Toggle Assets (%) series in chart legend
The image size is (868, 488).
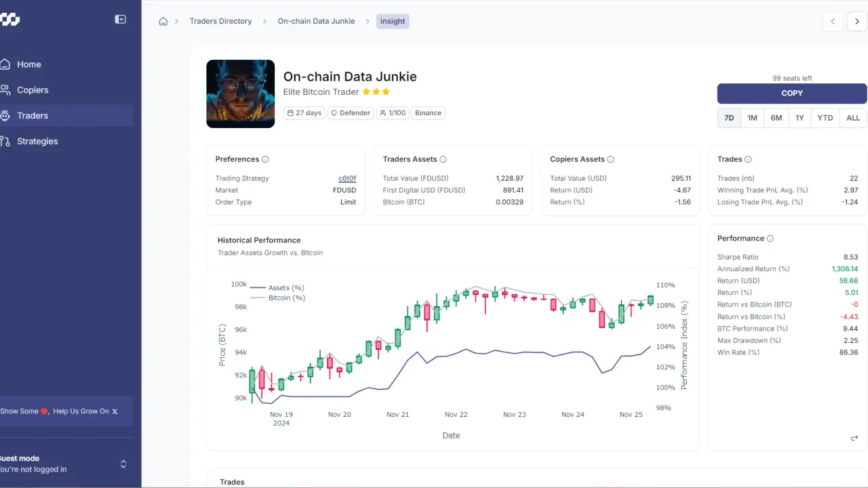(x=278, y=288)
